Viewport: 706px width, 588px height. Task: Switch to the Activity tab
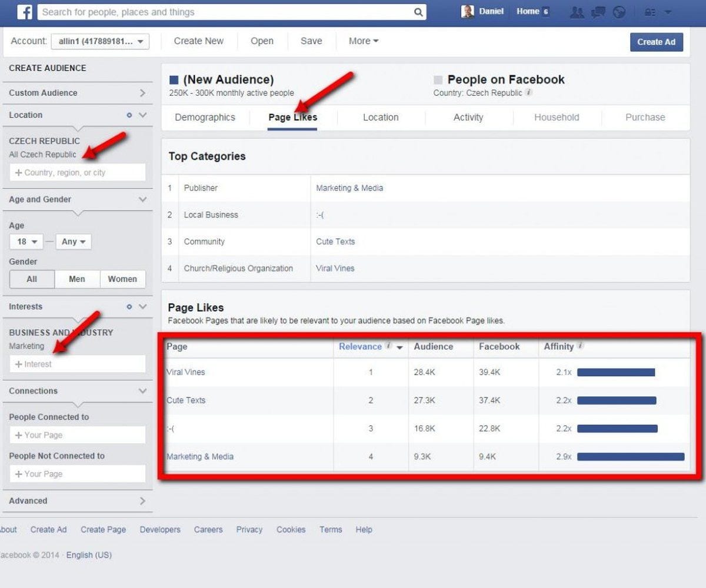(x=468, y=118)
